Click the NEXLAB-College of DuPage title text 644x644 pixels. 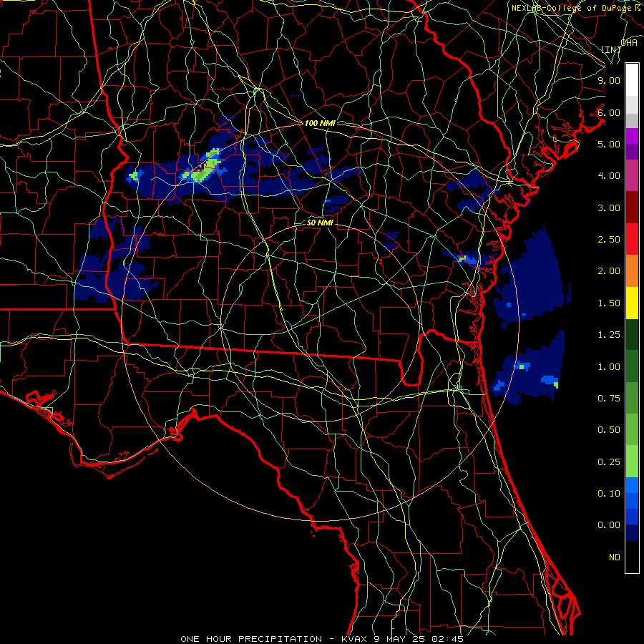pyautogui.click(x=575, y=8)
